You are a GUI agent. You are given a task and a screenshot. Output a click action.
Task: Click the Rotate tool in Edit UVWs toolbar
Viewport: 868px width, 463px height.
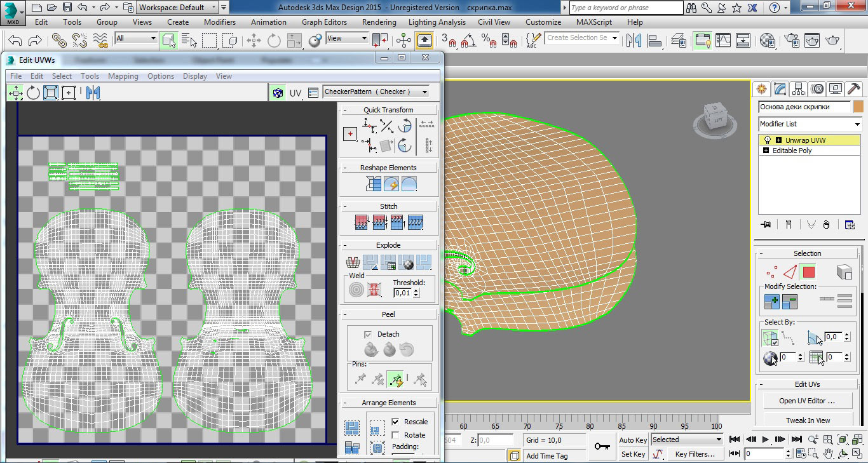[x=33, y=93]
